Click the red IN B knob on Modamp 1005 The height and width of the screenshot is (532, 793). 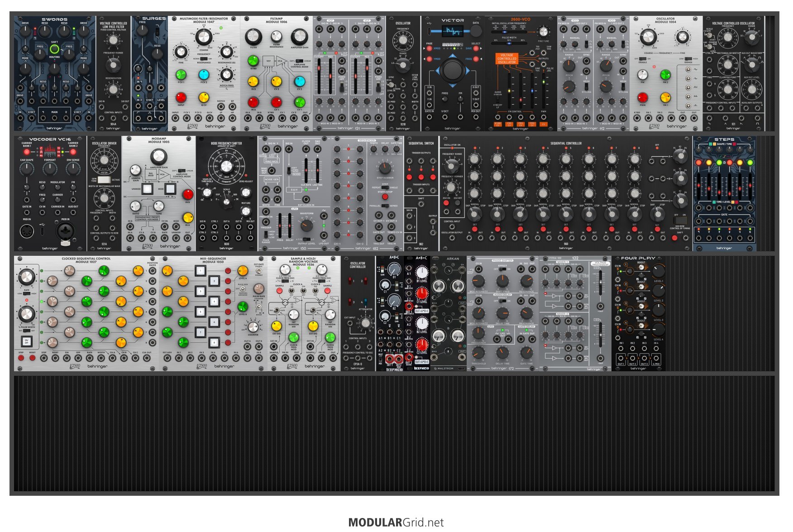click(188, 195)
